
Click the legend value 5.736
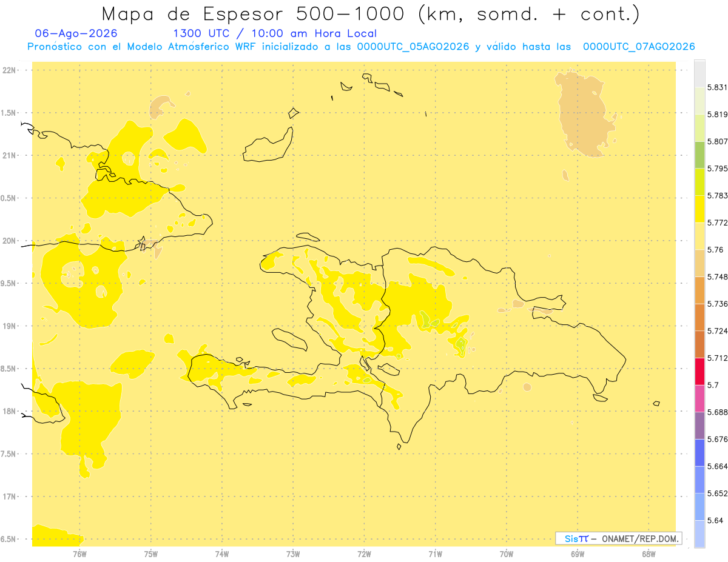(x=717, y=304)
